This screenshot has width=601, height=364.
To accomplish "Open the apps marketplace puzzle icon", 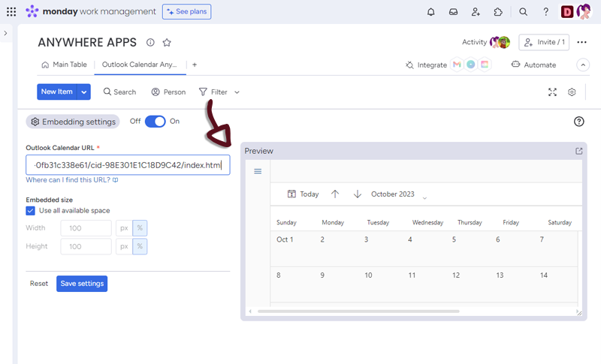I will (x=498, y=12).
